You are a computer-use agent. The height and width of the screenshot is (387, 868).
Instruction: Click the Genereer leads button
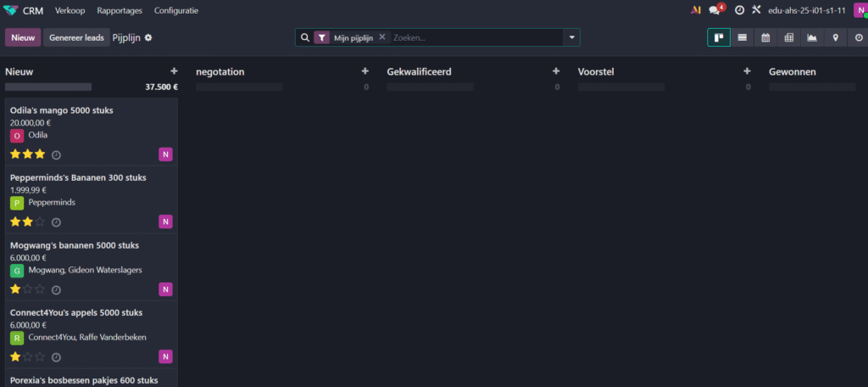point(76,37)
